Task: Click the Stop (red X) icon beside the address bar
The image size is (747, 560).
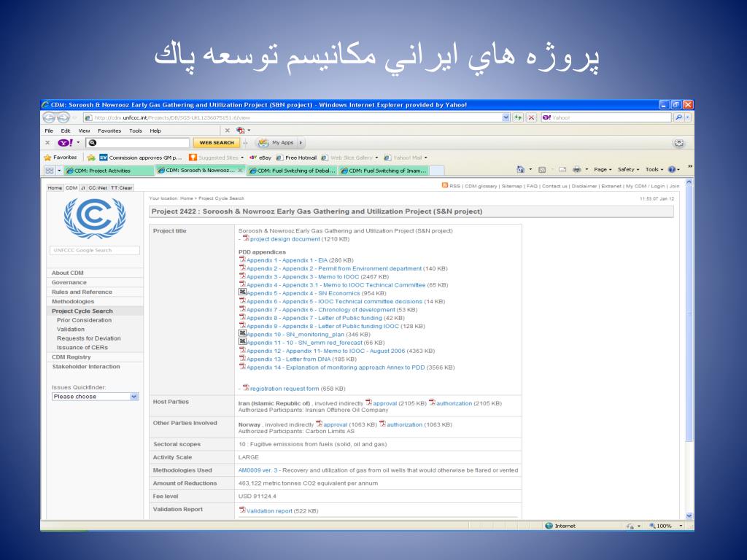Action: [531, 117]
